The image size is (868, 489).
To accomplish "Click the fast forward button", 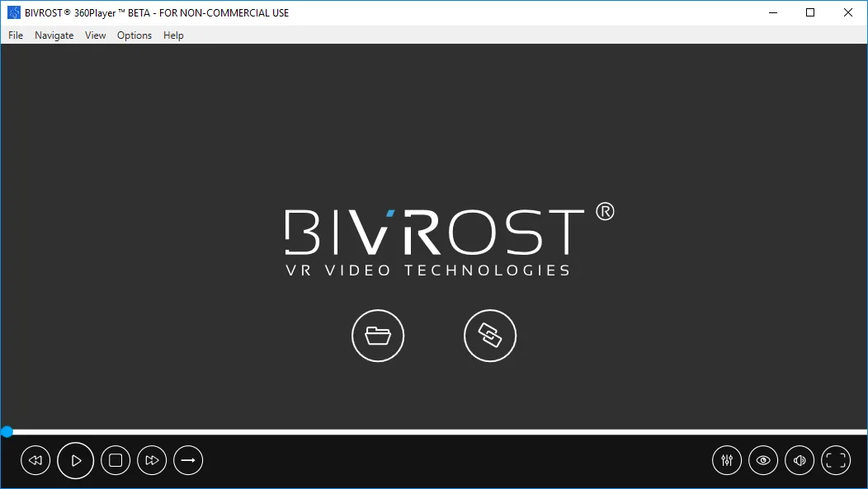I will point(153,460).
